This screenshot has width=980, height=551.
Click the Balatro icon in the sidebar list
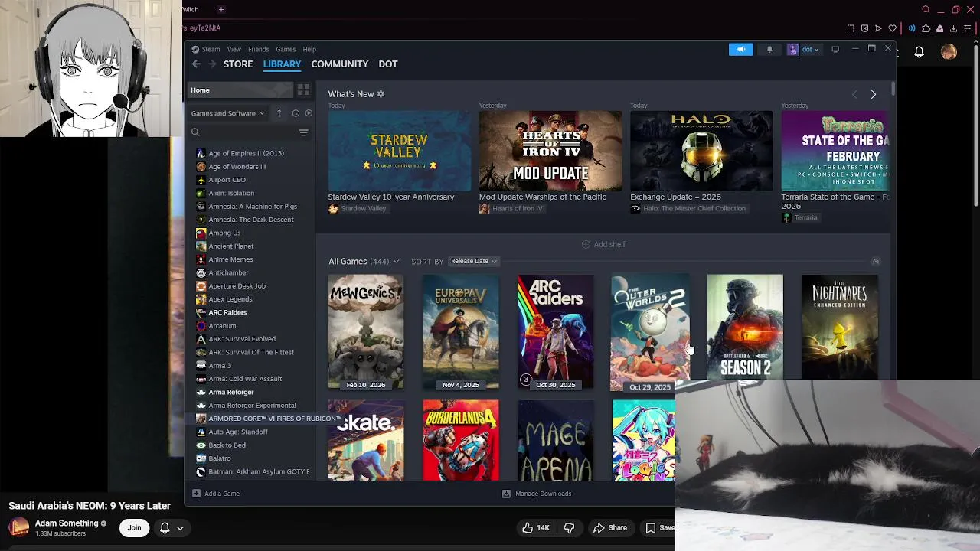click(x=201, y=458)
